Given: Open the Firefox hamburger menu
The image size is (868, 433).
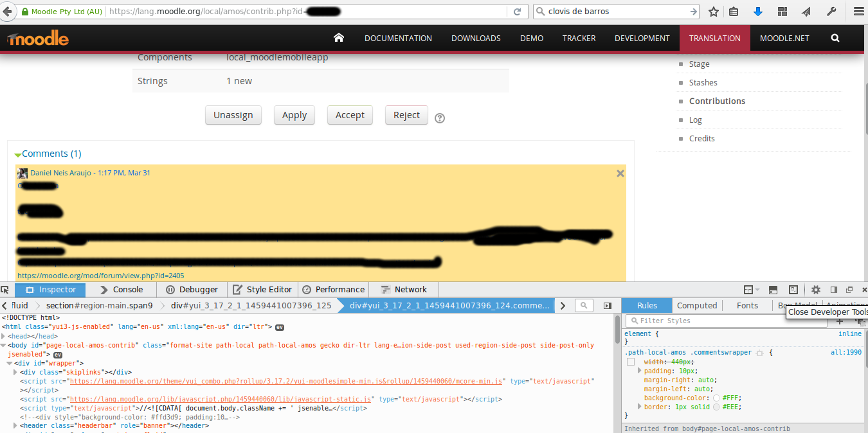Looking at the screenshot, I should [x=858, y=12].
